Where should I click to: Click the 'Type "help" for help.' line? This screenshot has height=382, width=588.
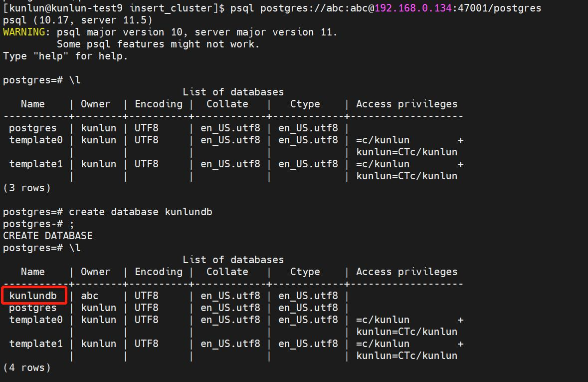(x=65, y=56)
